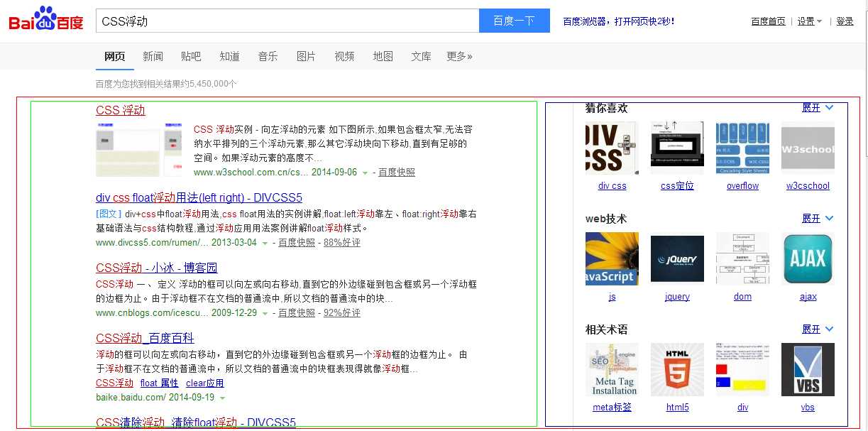Expand the arrow next to 2013-03-04
This screenshot has height=431, width=868.
click(x=265, y=244)
